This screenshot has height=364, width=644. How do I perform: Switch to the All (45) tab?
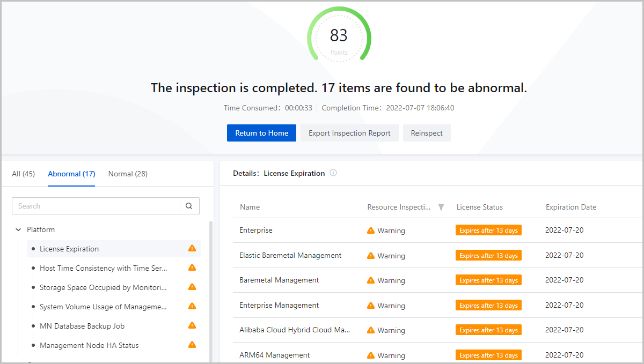[23, 174]
